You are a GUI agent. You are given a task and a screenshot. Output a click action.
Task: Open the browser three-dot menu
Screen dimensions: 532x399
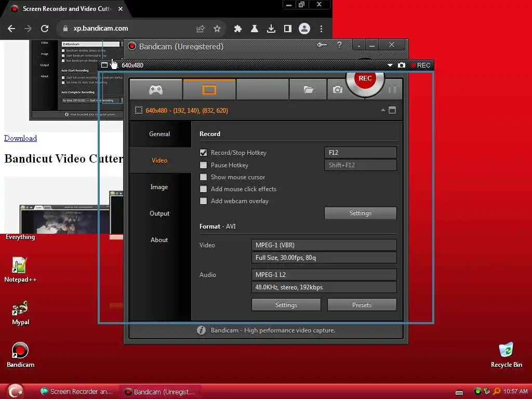pyautogui.click(x=321, y=29)
